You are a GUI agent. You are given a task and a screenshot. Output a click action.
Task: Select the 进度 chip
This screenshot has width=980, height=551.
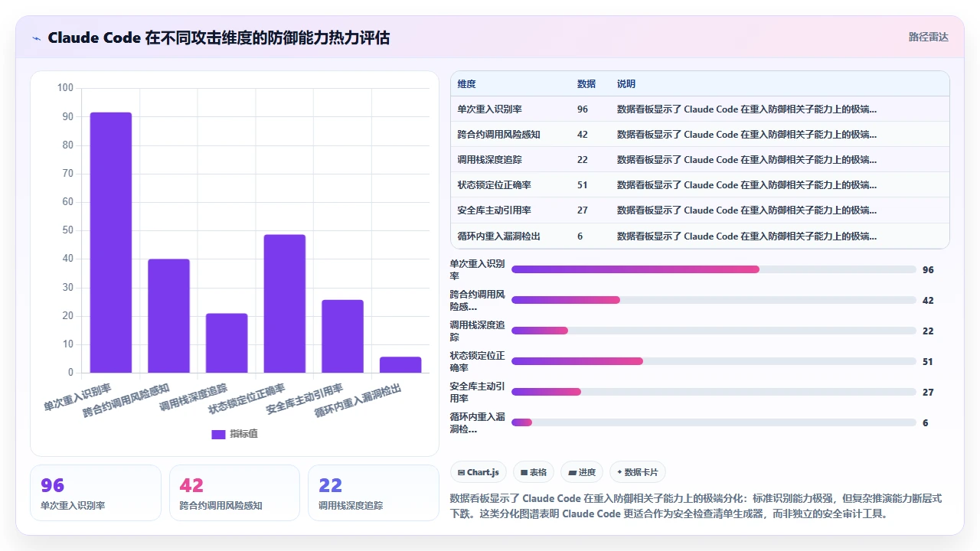point(582,472)
